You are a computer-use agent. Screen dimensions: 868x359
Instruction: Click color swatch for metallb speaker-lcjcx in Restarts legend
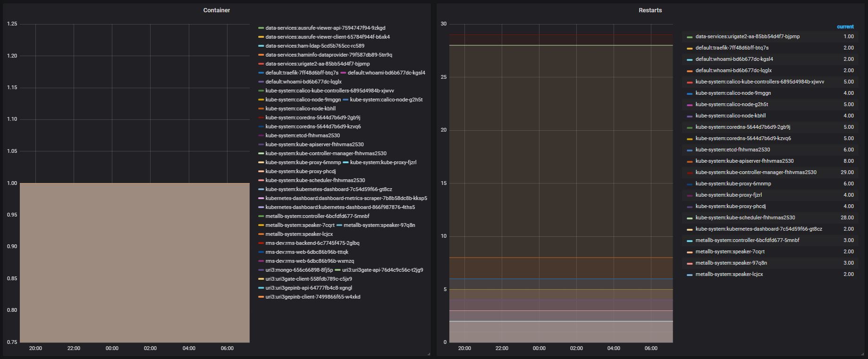tap(690, 275)
